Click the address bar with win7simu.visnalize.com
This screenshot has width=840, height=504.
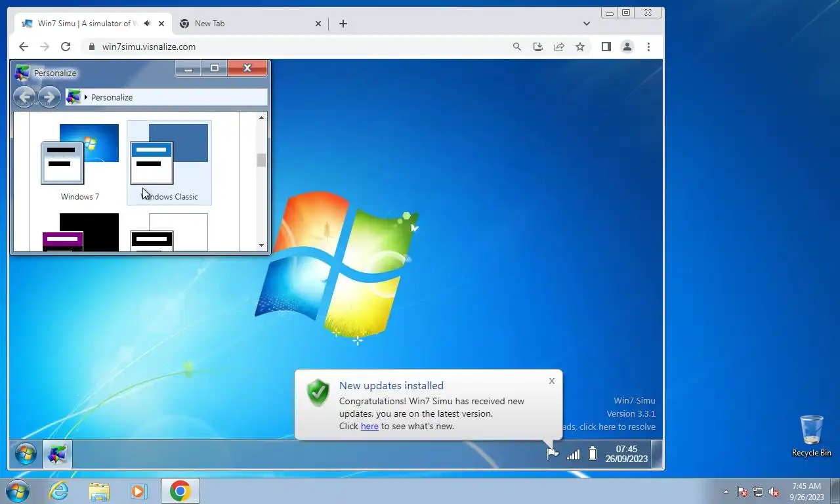click(x=299, y=47)
